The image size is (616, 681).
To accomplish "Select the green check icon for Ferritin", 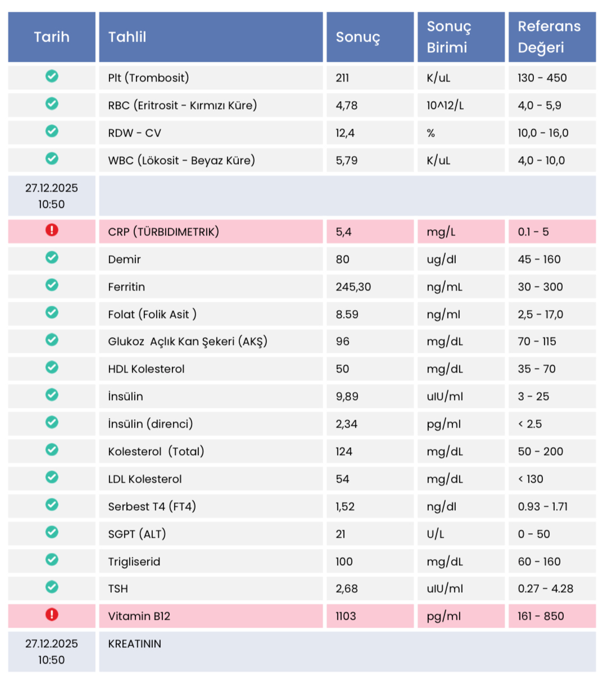I will [52, 285].
